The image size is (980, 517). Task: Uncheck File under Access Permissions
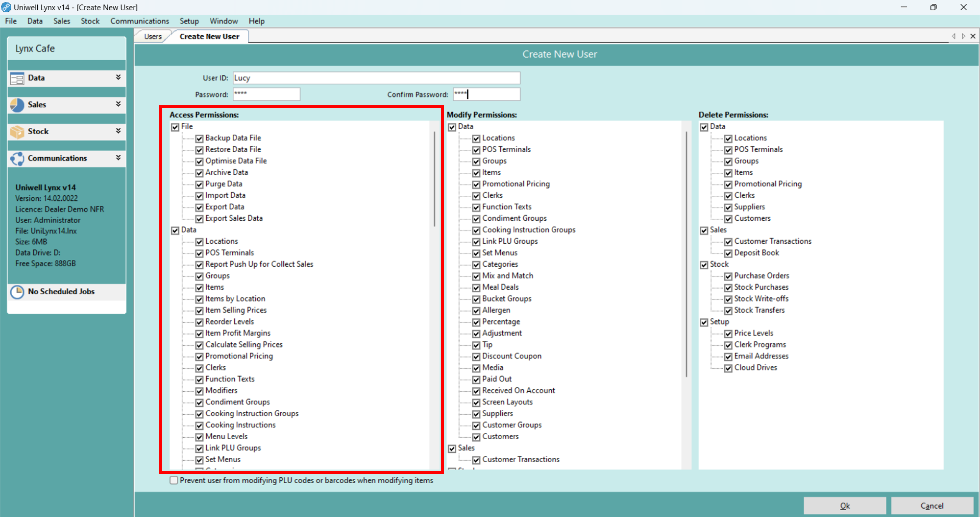pos(175,127)
